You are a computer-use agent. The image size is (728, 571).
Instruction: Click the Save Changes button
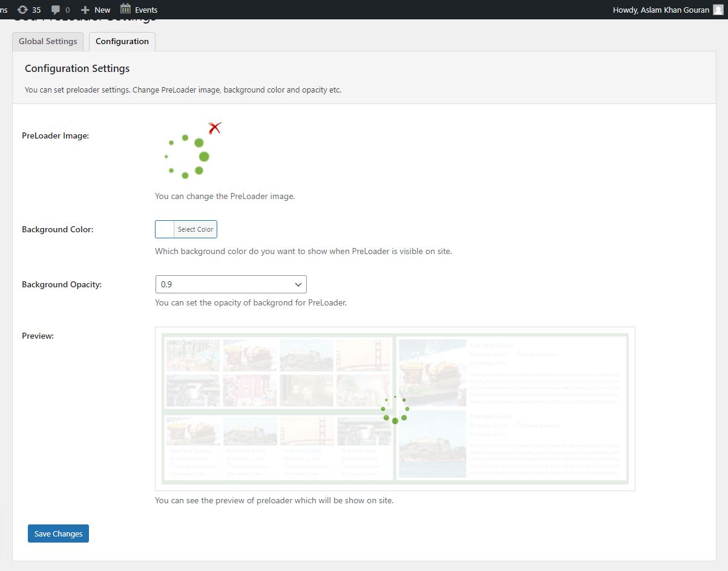point(58,533)
